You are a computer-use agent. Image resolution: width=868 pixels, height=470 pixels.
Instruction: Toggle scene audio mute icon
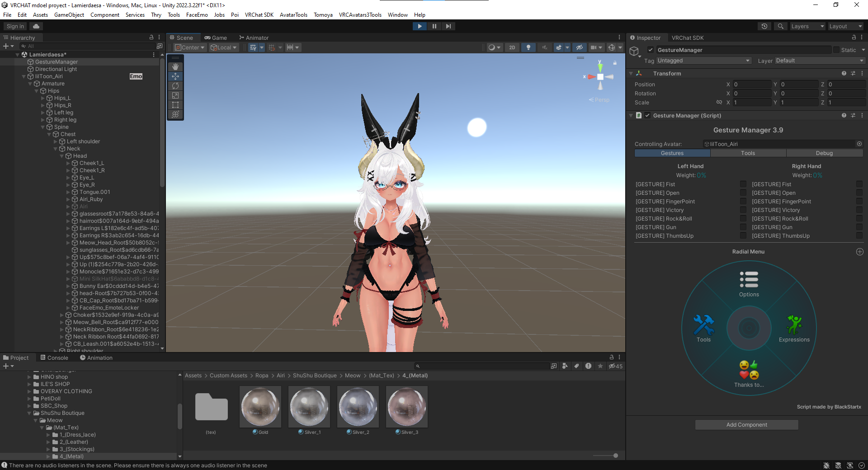(544, 47)
